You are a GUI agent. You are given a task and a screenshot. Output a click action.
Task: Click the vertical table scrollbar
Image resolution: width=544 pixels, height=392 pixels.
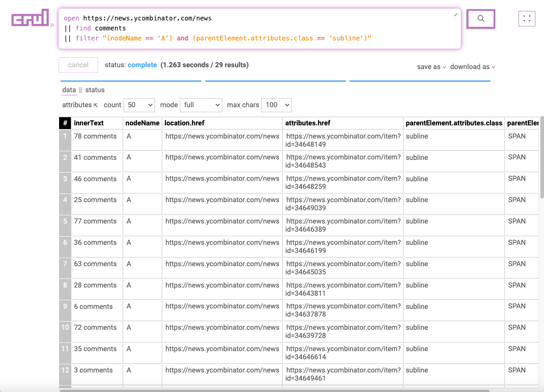(x=542, y=158)
